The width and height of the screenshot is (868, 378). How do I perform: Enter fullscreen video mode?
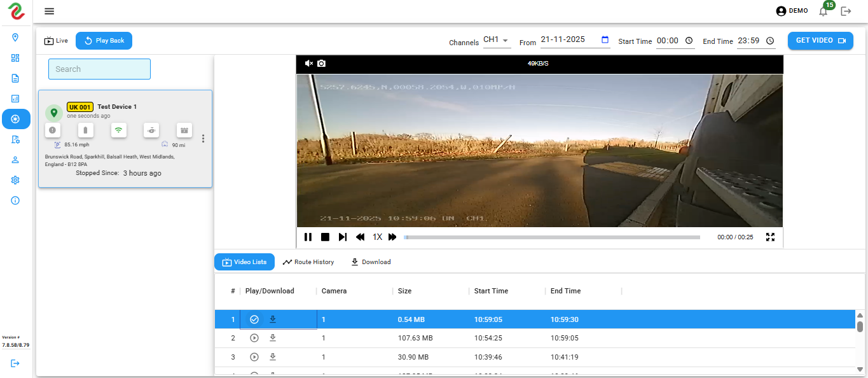click(770, 237)
